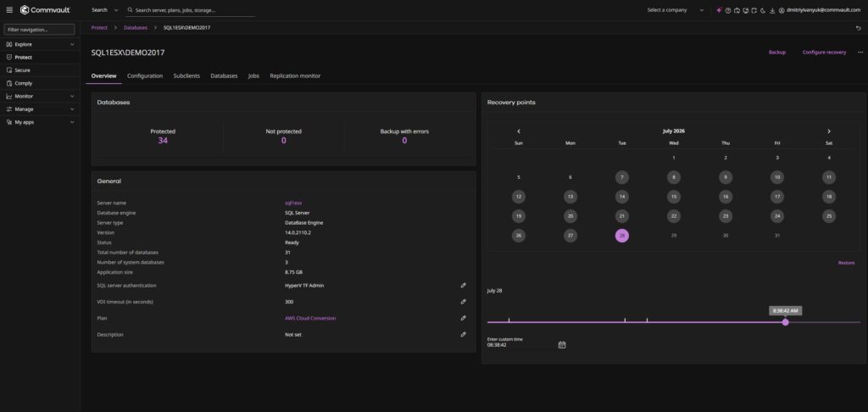Switch to the Subclients tab
Screen dimensions: 868x412
[x=186, y=75]
